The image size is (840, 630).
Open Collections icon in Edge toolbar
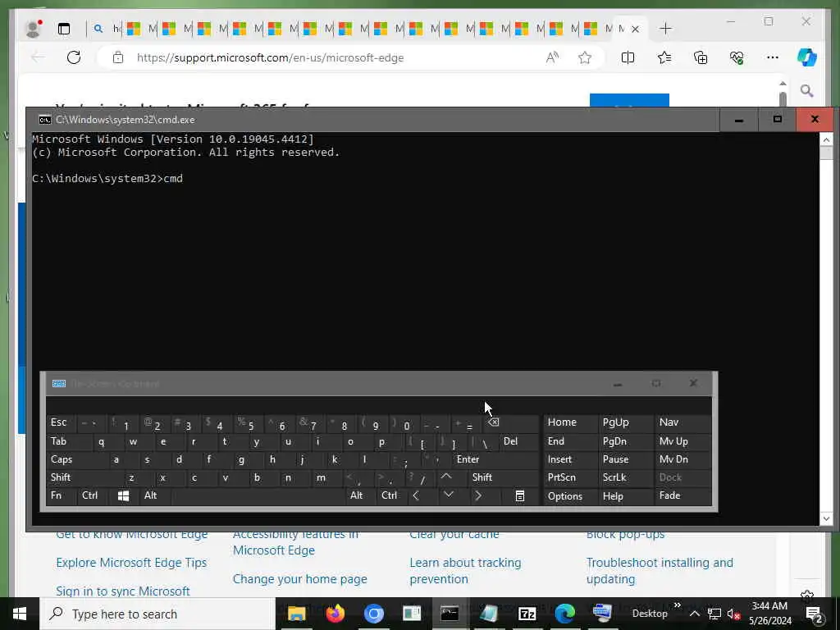click(x=701, y=57)
